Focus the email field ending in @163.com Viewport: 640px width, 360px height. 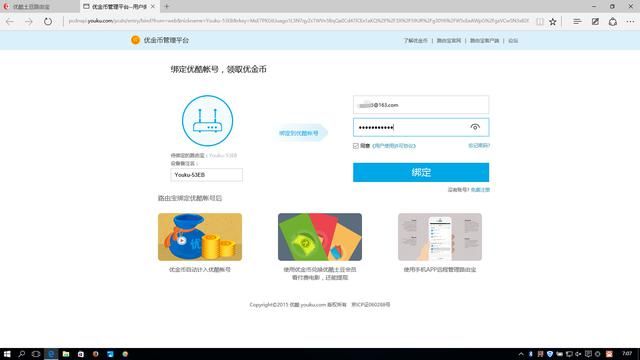(x=421, y=105)
